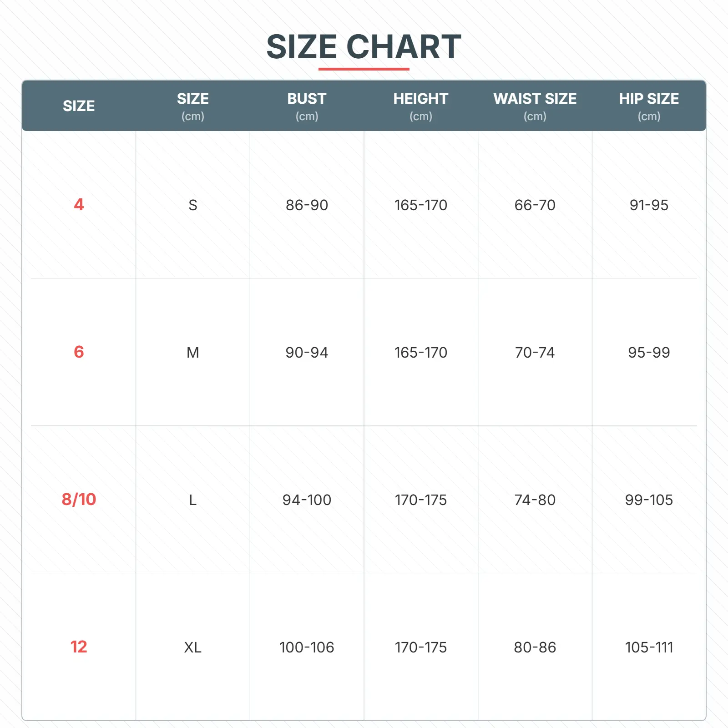Click bust value 94-100
The width and height of the screenshot is (728, 728).
pyautogui.click(x=307, y=500)
